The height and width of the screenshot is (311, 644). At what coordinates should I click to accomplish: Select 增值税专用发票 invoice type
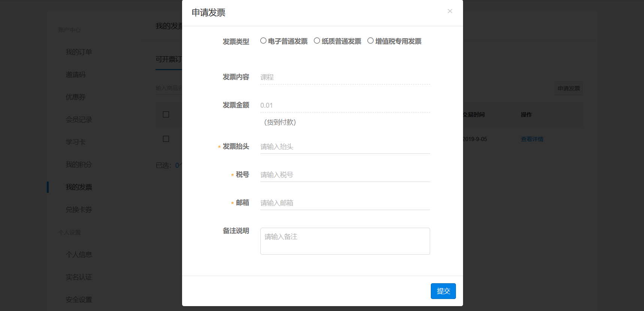coord(371,41)
